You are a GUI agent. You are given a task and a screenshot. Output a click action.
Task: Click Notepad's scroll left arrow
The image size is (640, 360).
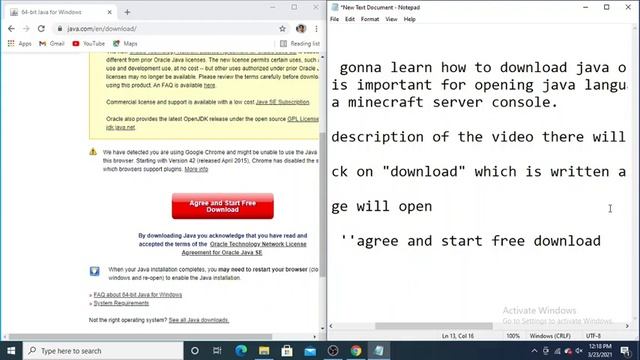click(x=331, y=326)
